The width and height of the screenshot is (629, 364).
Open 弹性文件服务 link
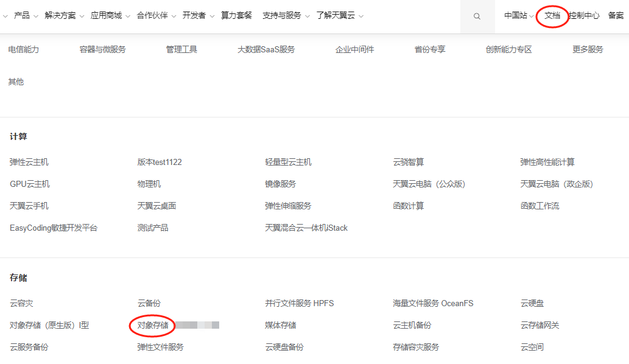pos(161,347)
